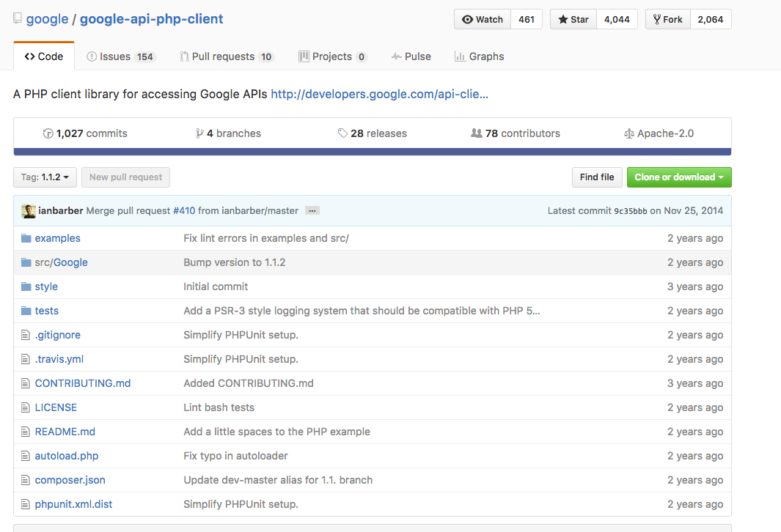Viewport: 781px width, 532px height.
Task: Toggle Watch for this repository
Action: (x=483, y=20)
